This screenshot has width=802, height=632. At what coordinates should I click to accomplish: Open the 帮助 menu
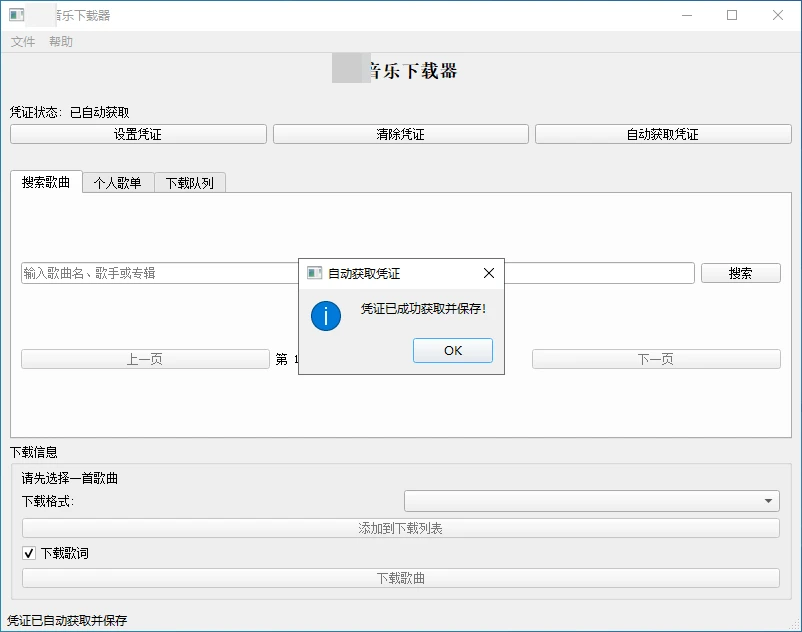click(x=61, y=42)
